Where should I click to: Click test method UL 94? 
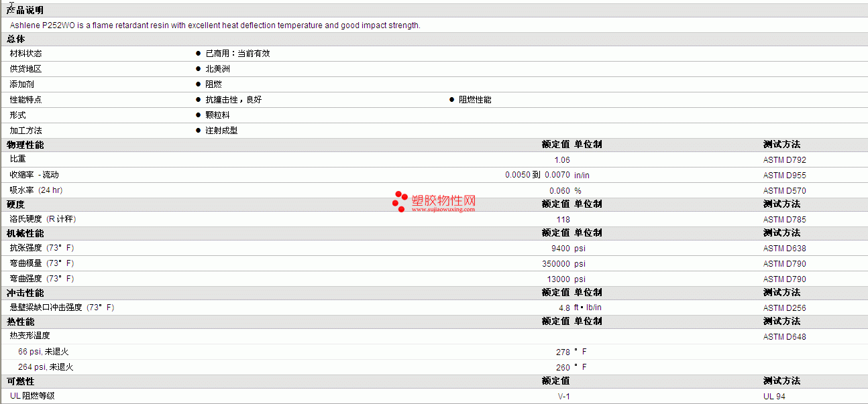coord(774,397)
